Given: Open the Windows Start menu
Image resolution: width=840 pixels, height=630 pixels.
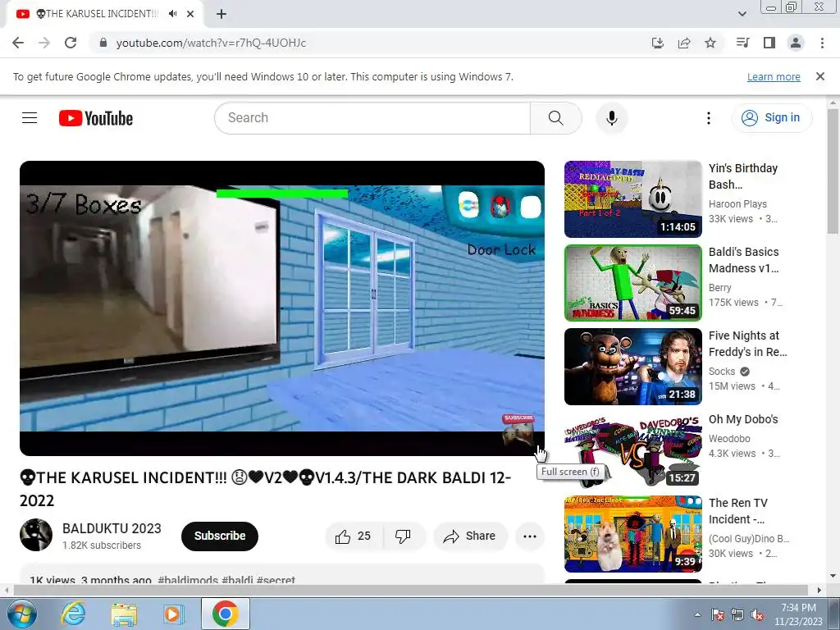Looking at the screenshot, I should (21, 614).
